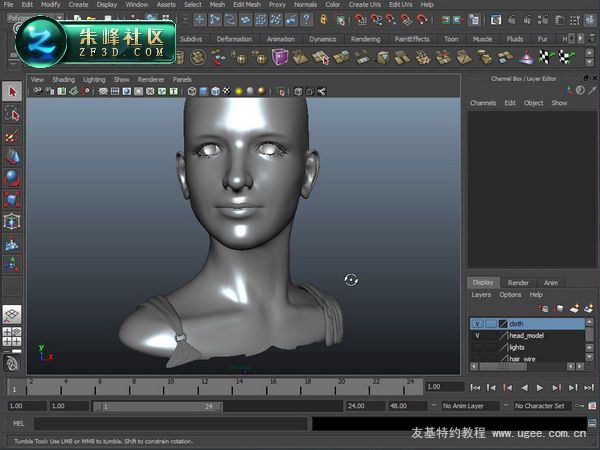Open the No Character Set dropdown arrow
Screen dimensions: 600x450
[506, 405]
